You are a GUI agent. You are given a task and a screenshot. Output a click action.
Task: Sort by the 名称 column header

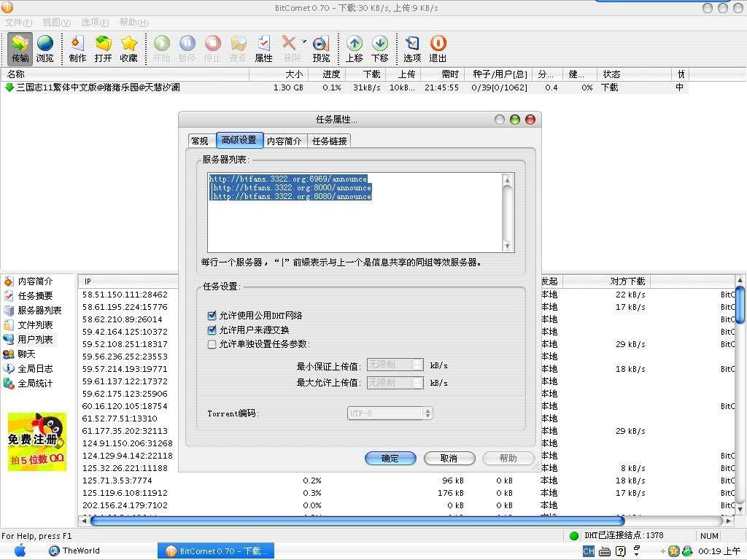click(x=125, y=74)
